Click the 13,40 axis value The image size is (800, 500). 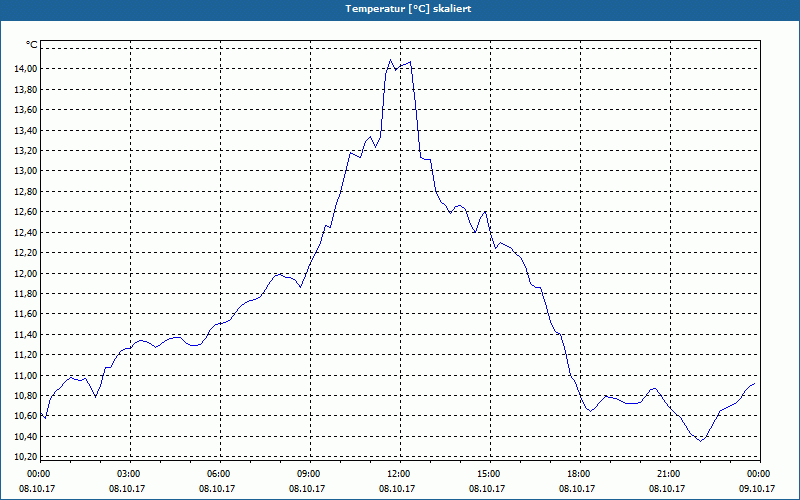pos(25,130)
